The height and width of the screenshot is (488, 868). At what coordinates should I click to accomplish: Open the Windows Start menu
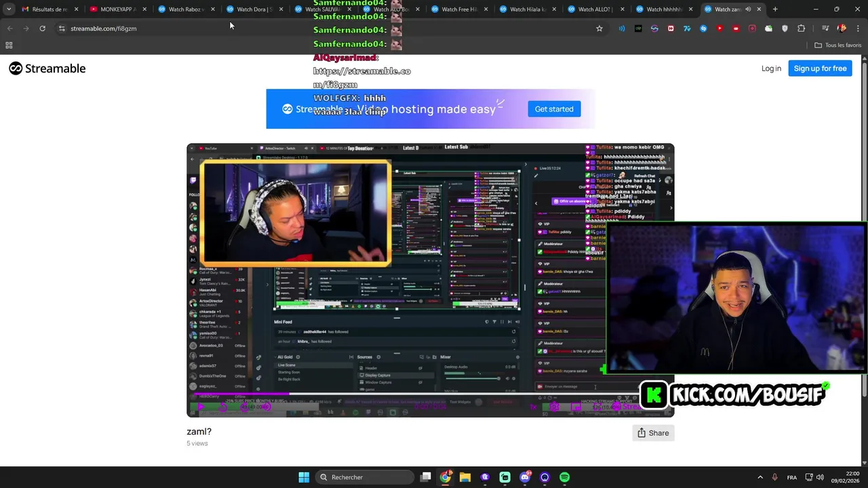point(304,477)
